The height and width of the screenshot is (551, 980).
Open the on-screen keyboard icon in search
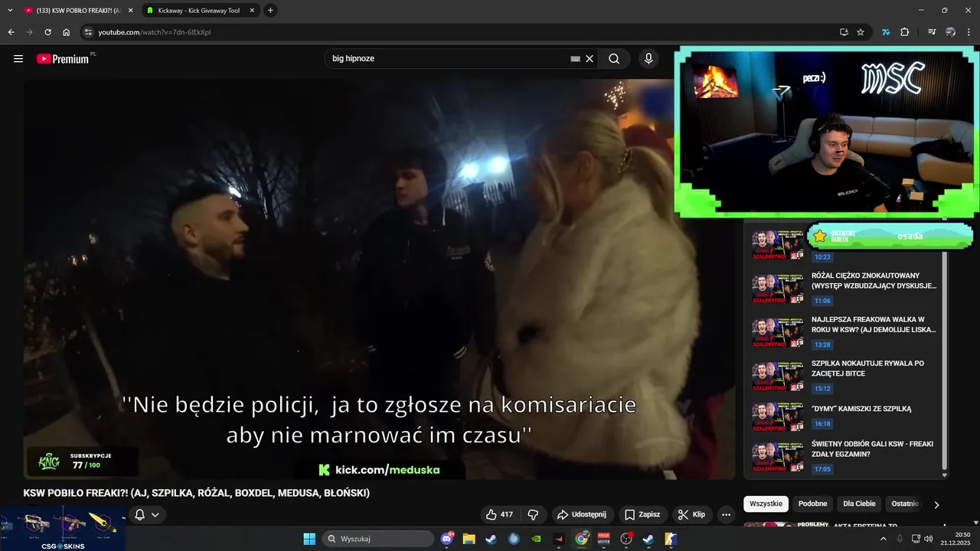point(575,59)
